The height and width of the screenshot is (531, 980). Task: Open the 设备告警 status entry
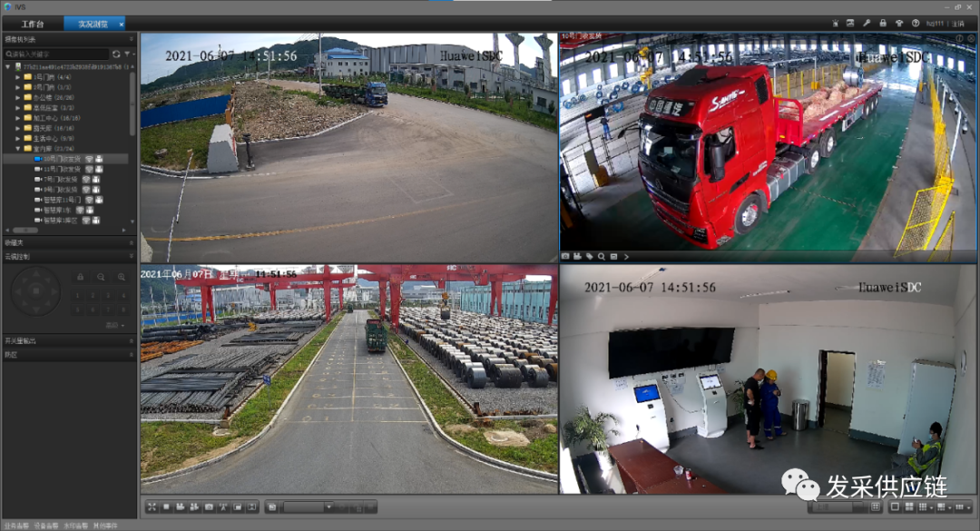point(45,526)
